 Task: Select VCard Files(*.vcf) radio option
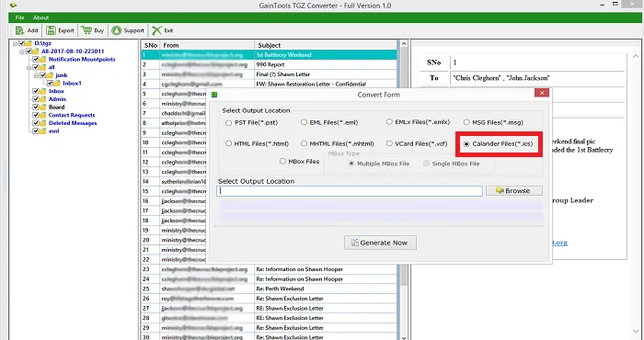point(389,143)
